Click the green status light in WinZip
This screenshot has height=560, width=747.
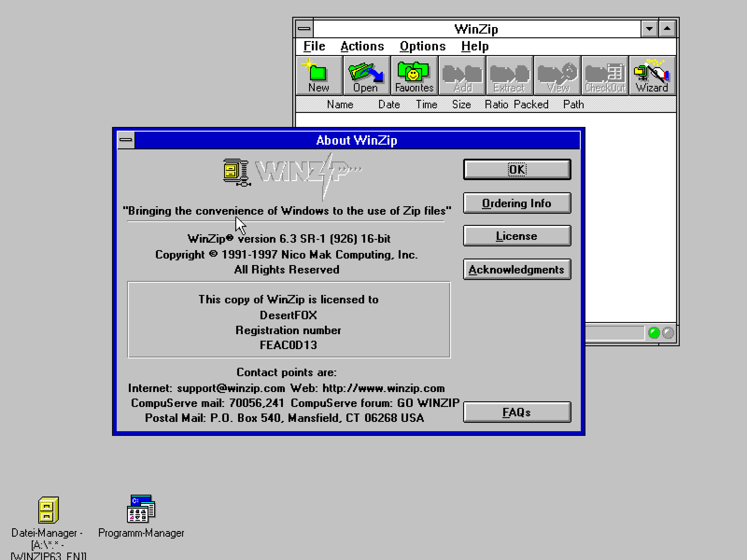(x=654, y=333)
